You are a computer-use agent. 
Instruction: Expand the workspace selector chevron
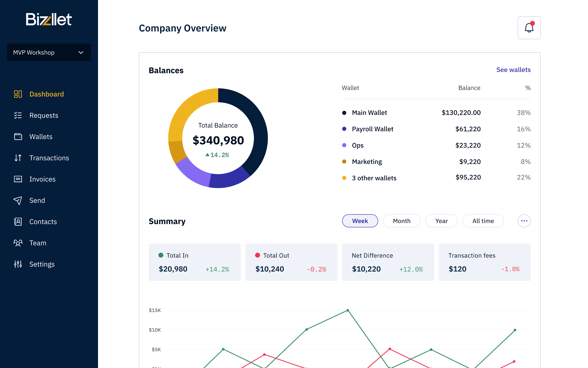tap(81, 52)
